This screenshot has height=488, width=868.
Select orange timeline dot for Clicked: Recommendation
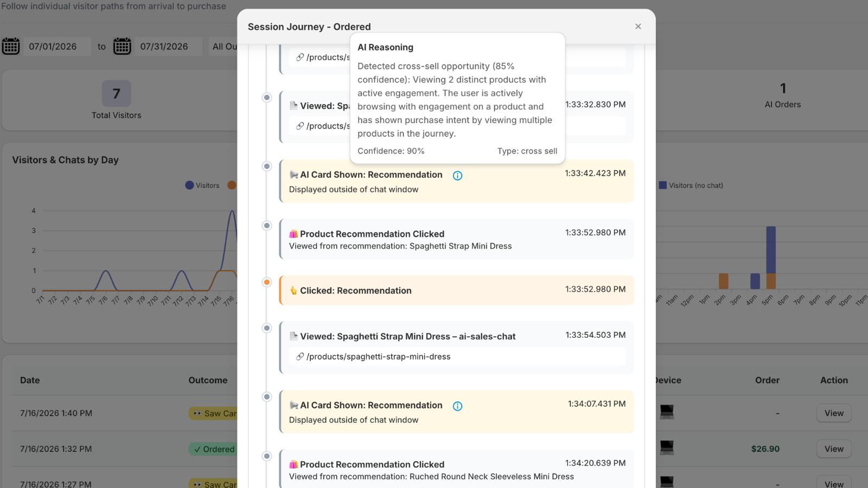point(267,282)
